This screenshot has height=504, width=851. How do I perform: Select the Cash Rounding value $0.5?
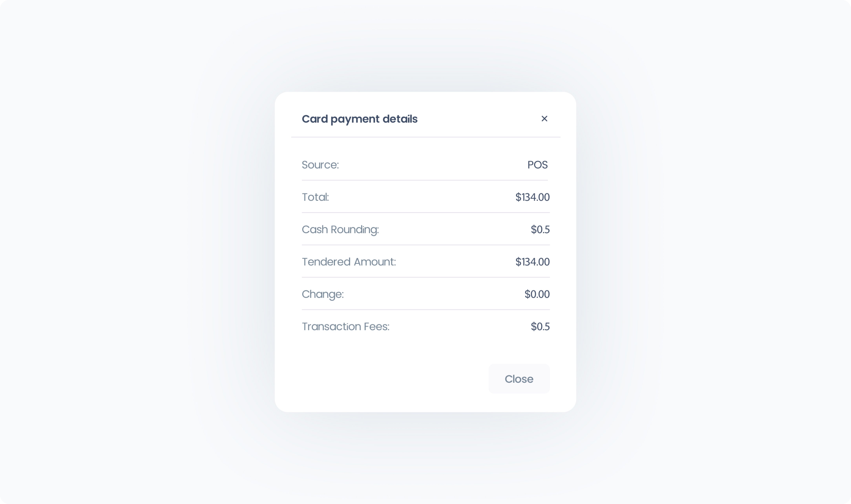pyautogui.click(x=540, y=229)
